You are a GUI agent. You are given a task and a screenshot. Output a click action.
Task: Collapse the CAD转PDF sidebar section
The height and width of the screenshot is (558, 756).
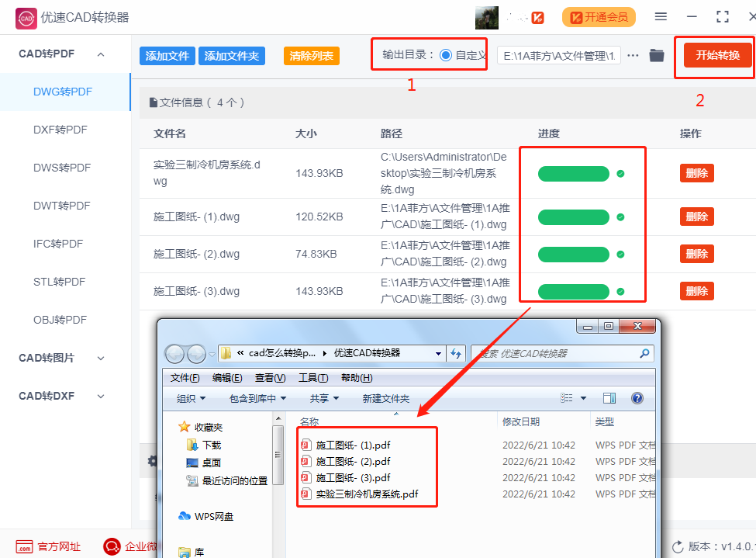tap(101, 54)
